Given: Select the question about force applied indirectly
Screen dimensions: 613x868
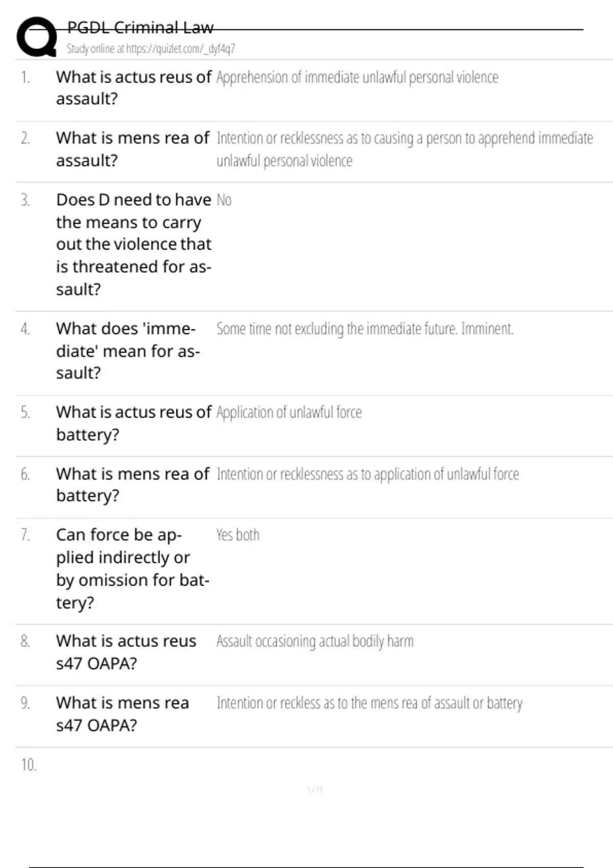Looking at the screenshot, I should (x=132, y=568).
